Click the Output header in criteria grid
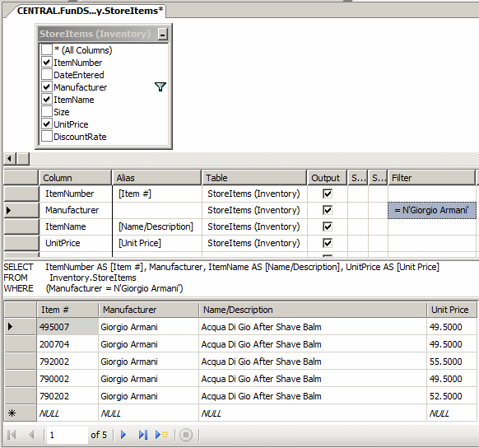 tap(327, 178)
